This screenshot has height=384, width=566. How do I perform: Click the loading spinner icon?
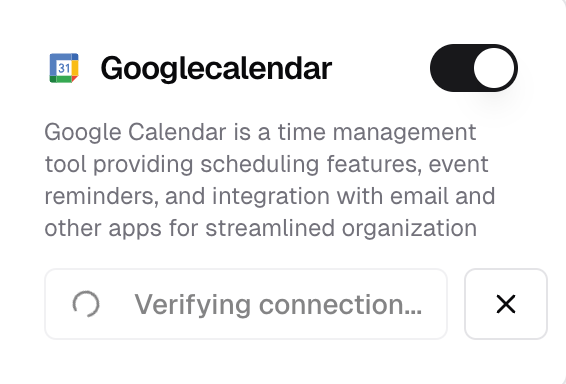[86, 304]
